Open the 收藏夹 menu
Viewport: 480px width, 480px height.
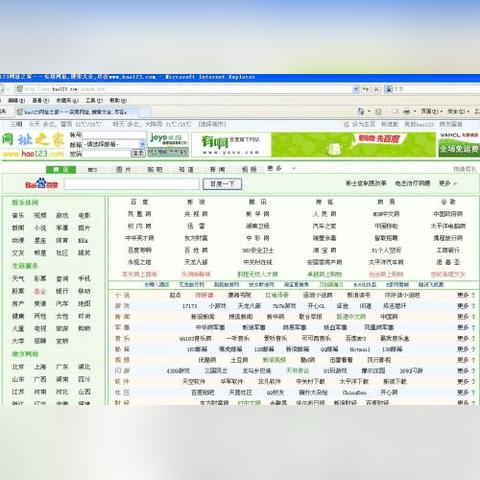click(x=67, y=100)
